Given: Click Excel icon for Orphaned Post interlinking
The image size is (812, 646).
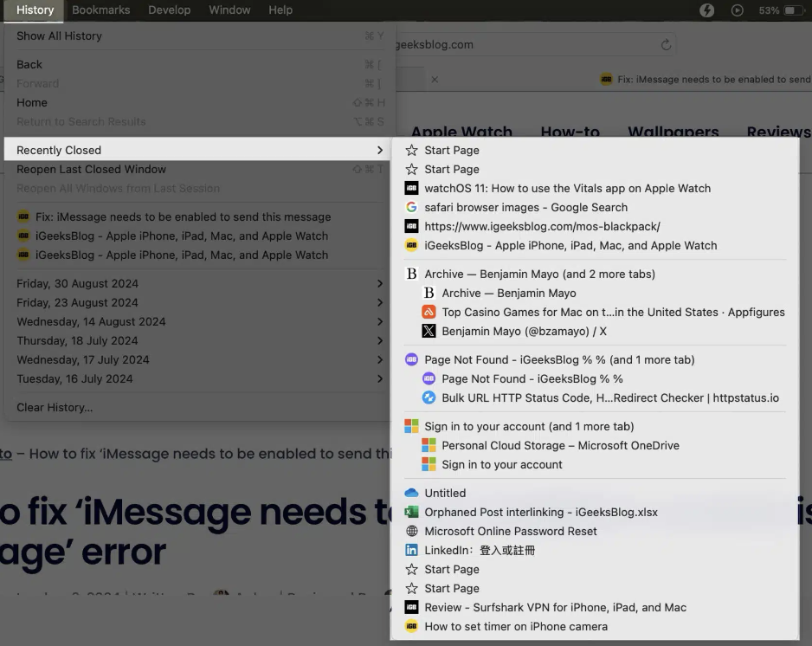Looking at the screenshot, I should (411, 512).
